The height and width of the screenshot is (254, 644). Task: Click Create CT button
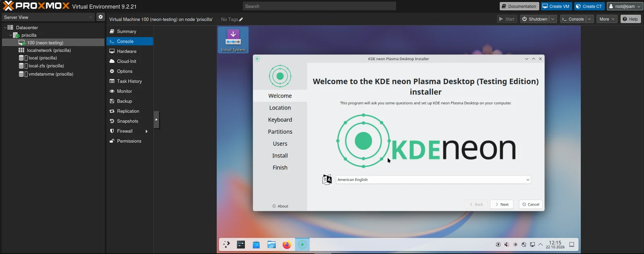click(589, 6)
